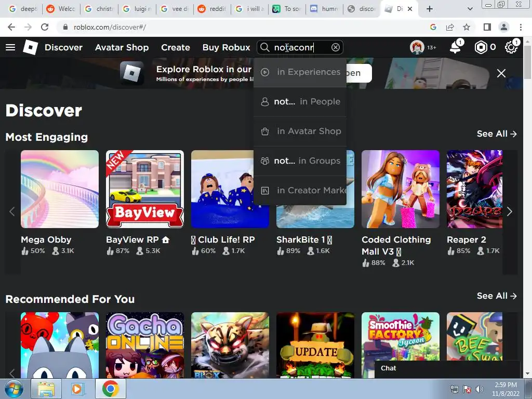Screen dimensions: 532x399
Task: Click the taskbar clock 2:59 PM
Action: [x=506, y=385]
